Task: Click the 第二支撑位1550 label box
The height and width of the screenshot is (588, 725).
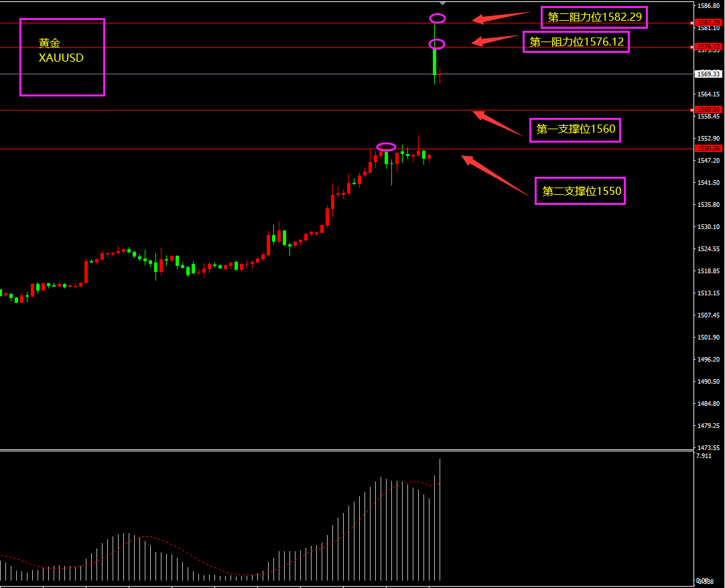Action: tap(580, 191)
